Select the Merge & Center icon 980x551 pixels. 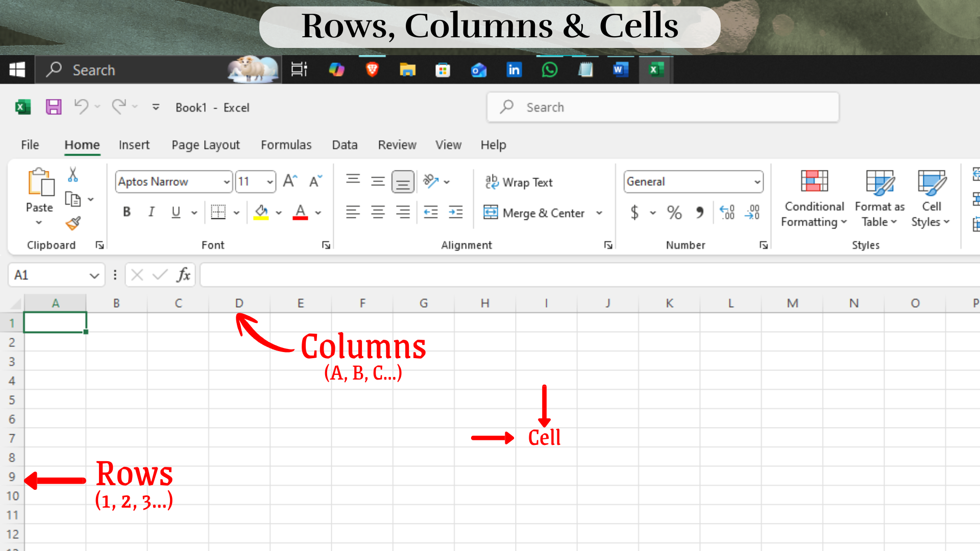[491, 213]
